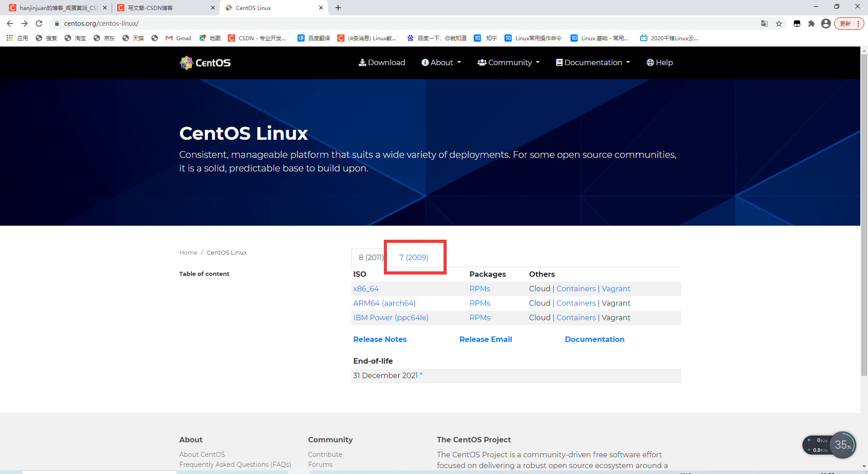
Task: Open the Vagrant link in the x86_64 row
Action: [x=616, y=289]
